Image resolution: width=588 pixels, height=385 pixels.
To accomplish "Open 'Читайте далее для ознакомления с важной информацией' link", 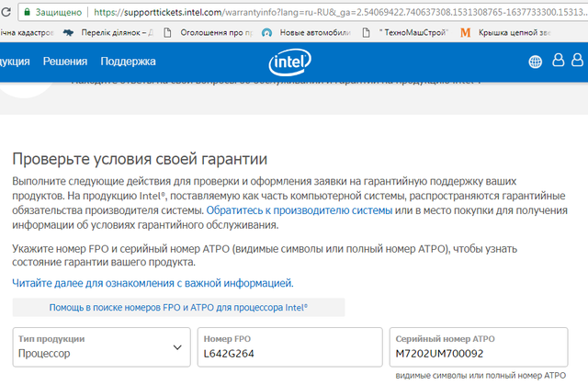I will 153,283.
